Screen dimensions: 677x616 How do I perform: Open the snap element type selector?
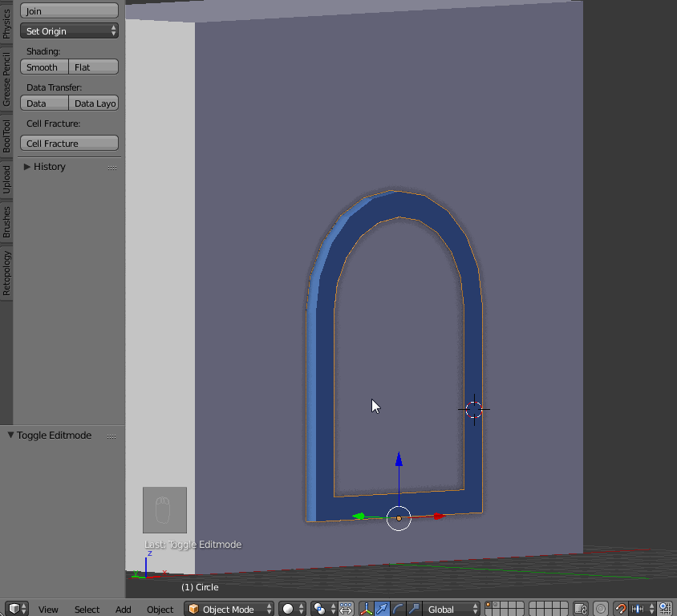tap(642, 609)
